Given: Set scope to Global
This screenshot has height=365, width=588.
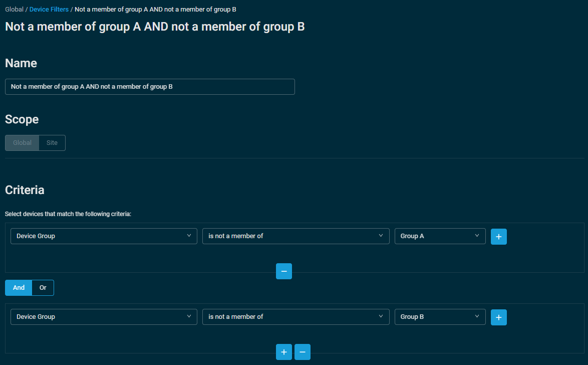Looking at the screenshot, I should click(22, 143).
